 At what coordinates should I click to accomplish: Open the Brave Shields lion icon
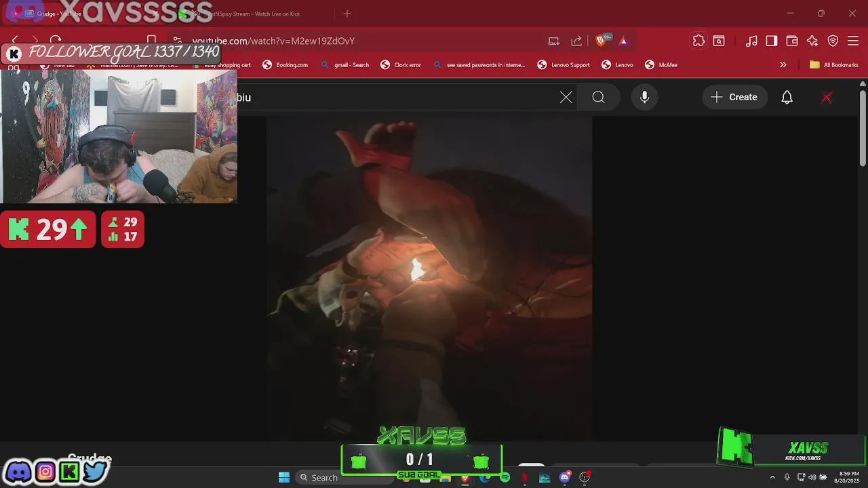pos(600,41)
